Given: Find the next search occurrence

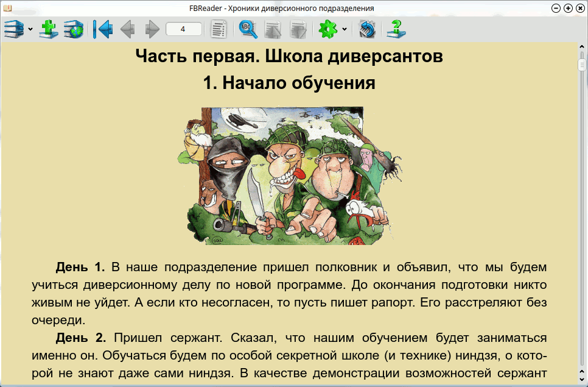Looking at the screenshot, I should [298, 29].
